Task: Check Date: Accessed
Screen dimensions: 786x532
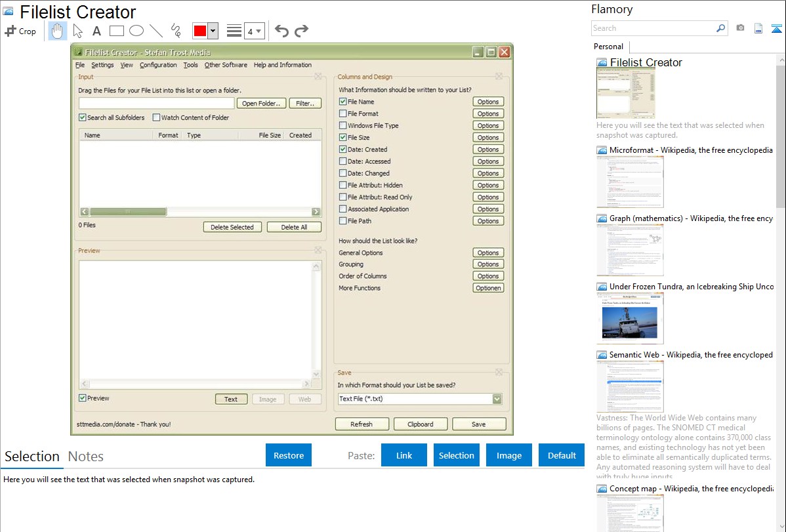Action: pyautogui.click(x=343, y=161)
